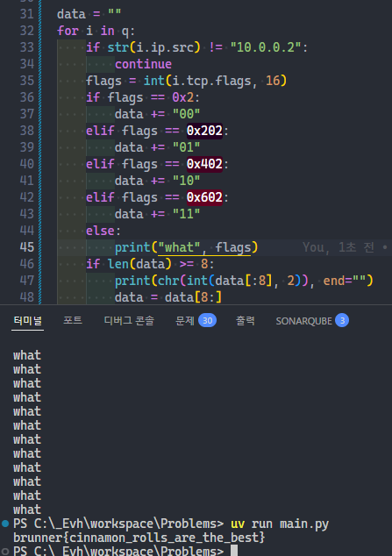This screenshot has height=556, width=392.
Task: Click the terminal input cursor at prompt
Action: coord(234,552)
